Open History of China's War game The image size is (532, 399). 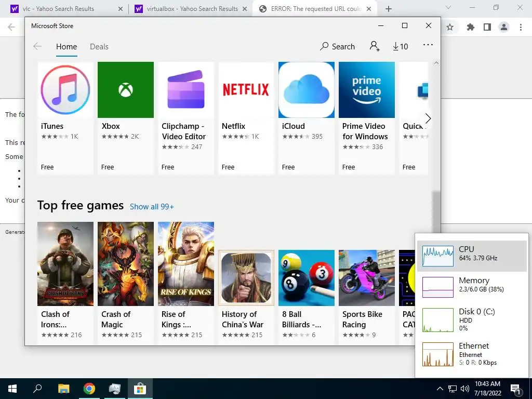246,278
